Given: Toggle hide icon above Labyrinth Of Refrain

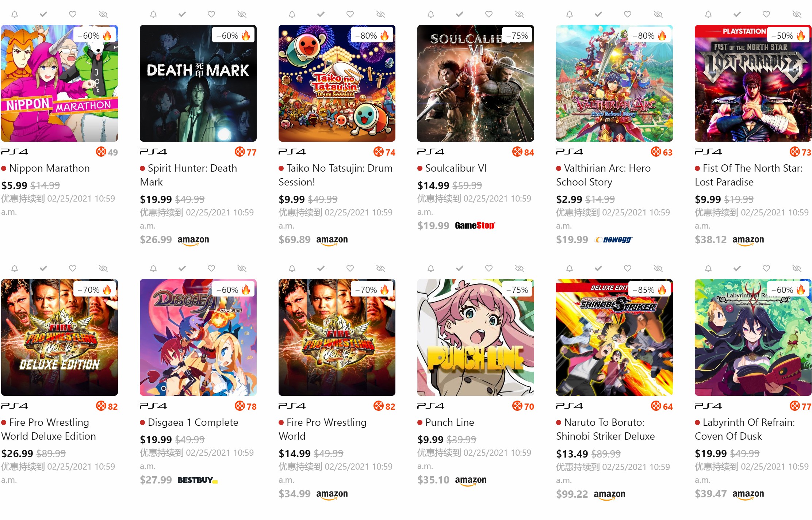Looking at the screenshot, I should 797,268.
